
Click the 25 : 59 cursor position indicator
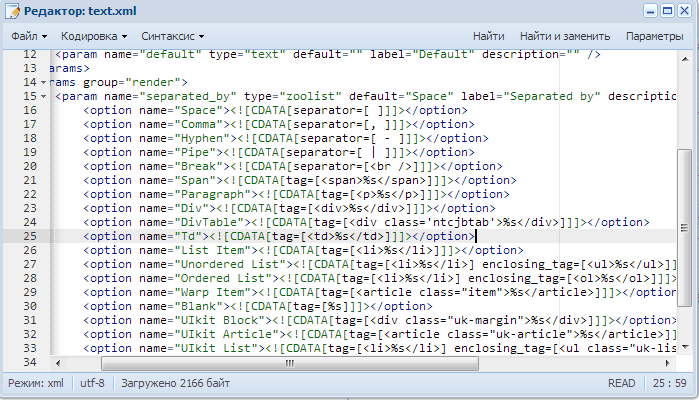[666, 383]
